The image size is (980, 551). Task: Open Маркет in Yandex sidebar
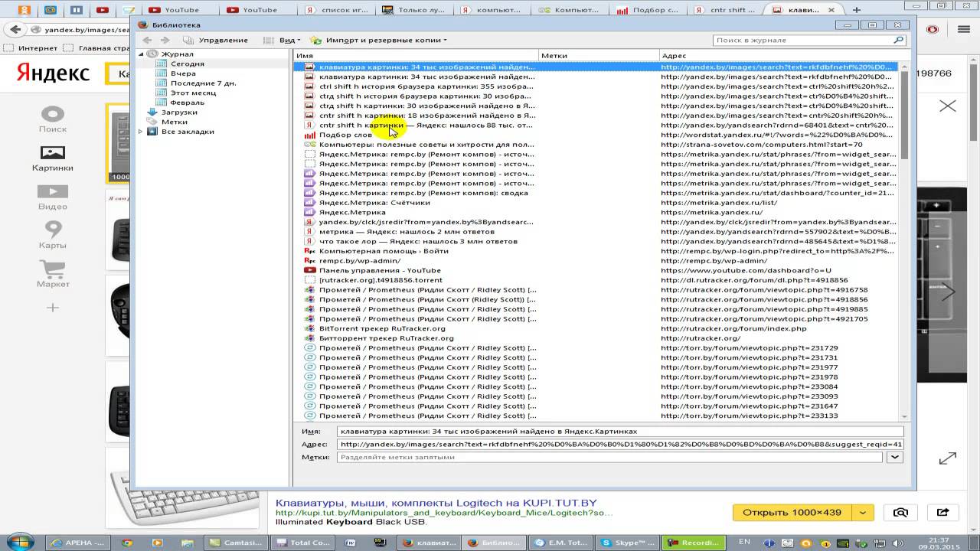(53, 274)
